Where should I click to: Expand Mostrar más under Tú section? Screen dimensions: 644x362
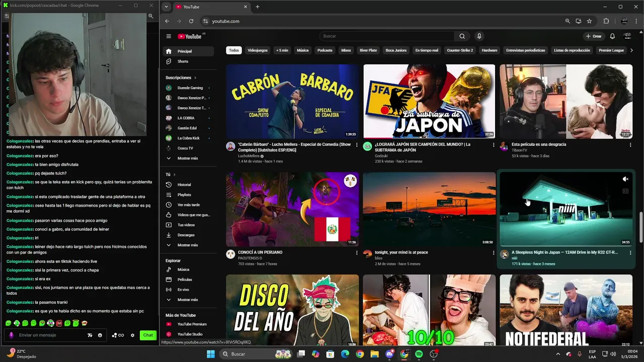(x=189, y=245)
